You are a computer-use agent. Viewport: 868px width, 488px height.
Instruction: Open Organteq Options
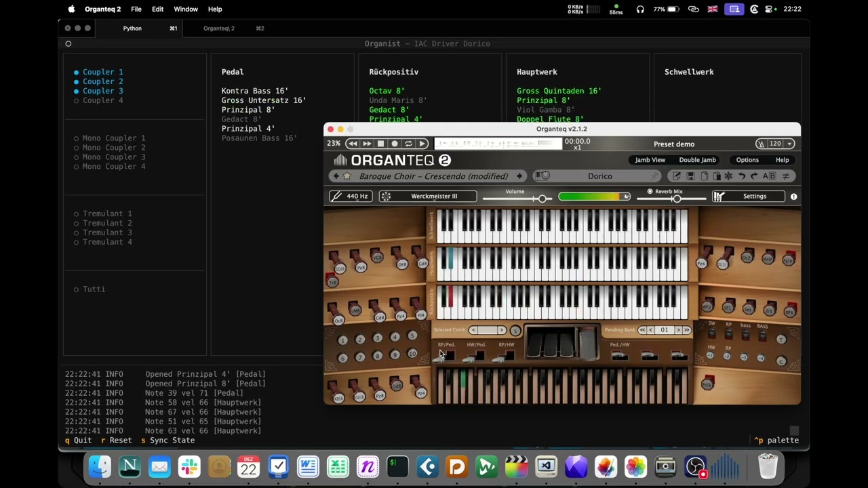747,160
